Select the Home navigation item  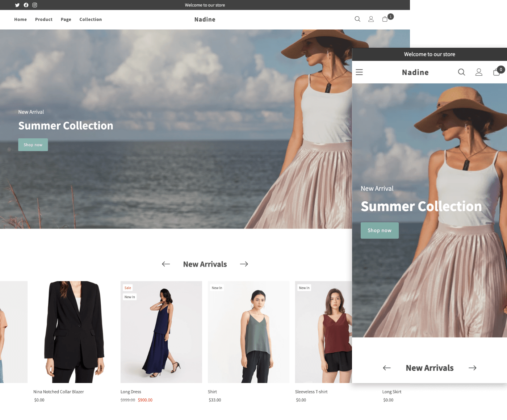tap(20, 20)
